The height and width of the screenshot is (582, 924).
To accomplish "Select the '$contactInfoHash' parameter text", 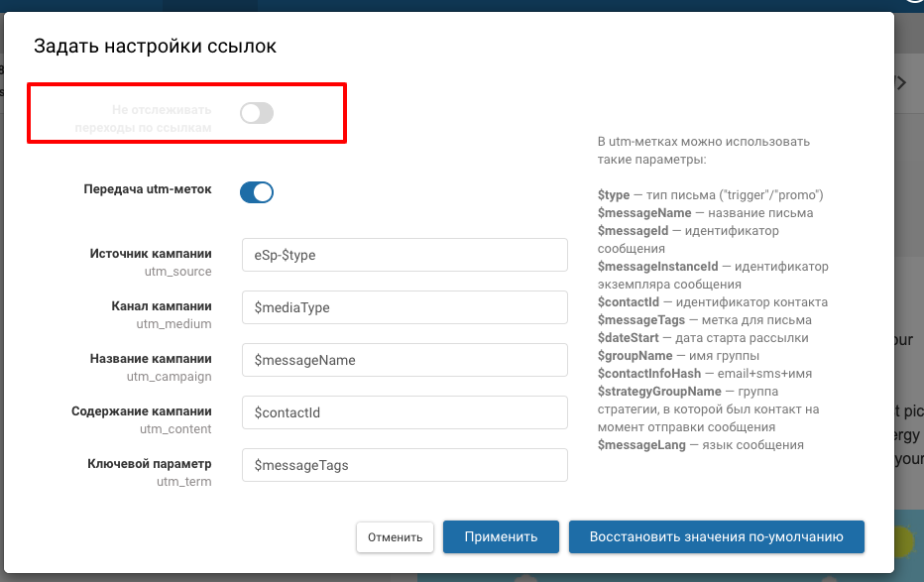I will 649,374.
